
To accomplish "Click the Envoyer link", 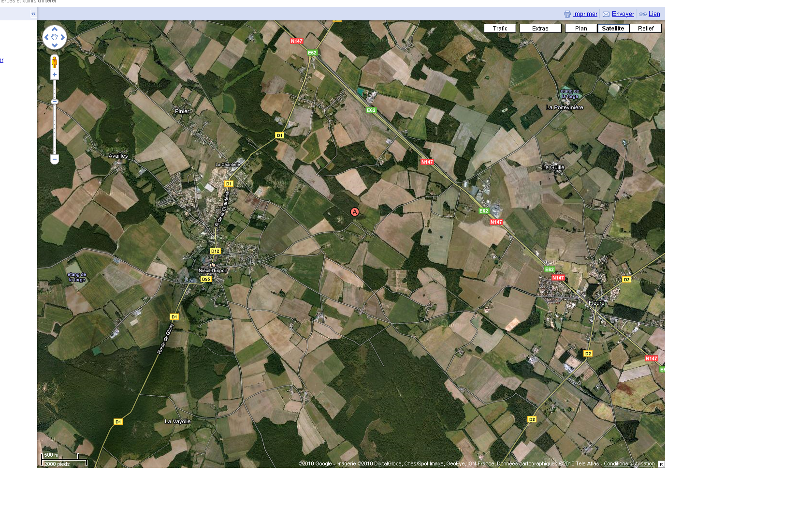I will pos(623,14).
